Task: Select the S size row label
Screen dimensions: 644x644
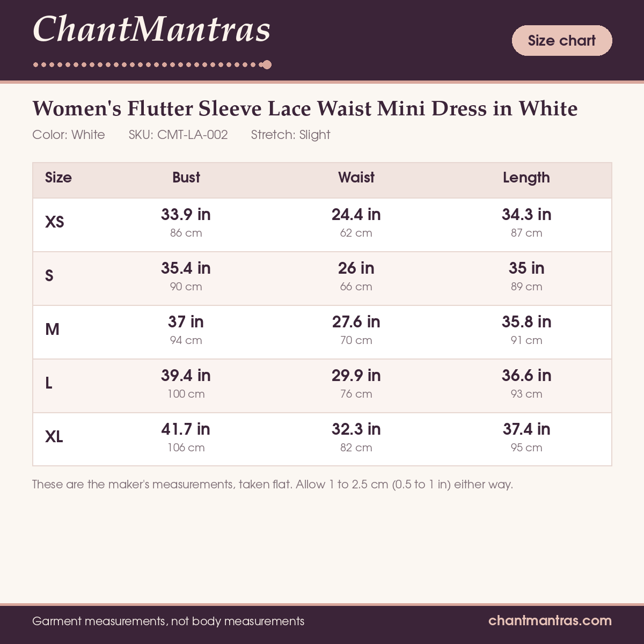Action: coord(49,276)
